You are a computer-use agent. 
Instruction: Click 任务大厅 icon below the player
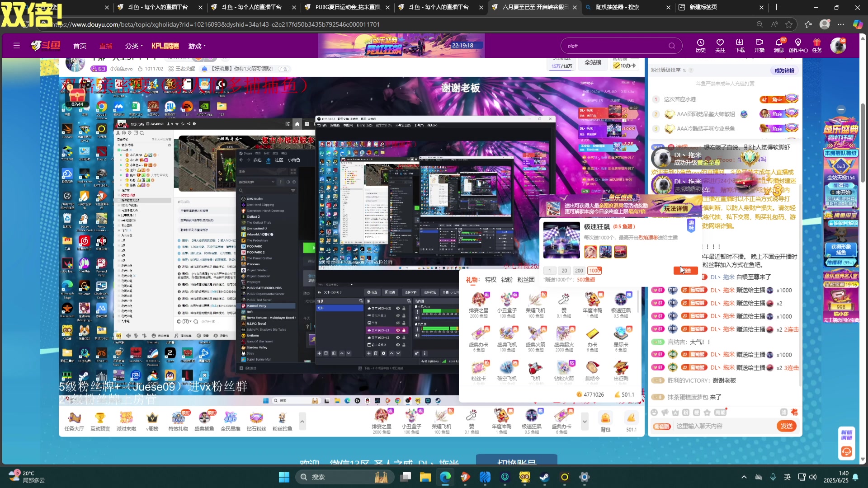(74, 422)
